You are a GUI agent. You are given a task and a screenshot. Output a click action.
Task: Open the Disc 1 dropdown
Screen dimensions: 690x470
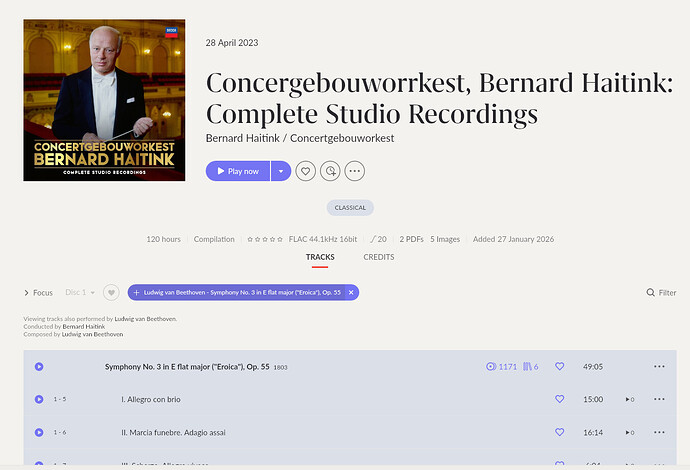coord(80,292)
